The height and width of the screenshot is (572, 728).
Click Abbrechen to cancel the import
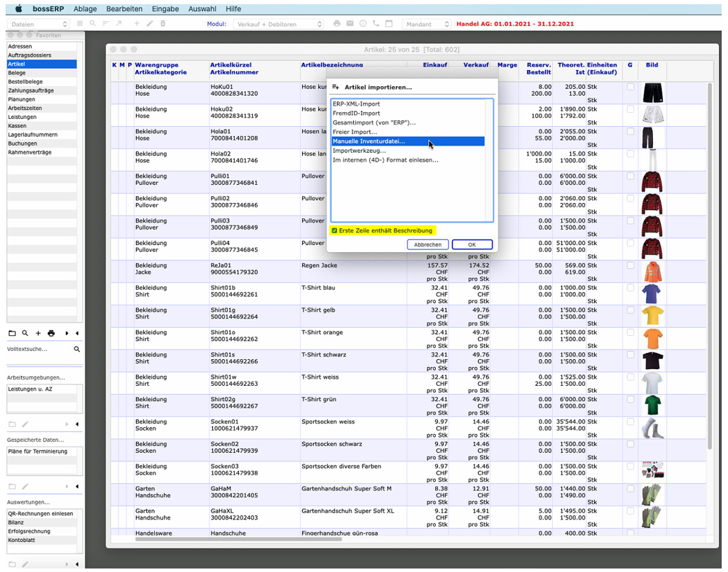point(427,245)
